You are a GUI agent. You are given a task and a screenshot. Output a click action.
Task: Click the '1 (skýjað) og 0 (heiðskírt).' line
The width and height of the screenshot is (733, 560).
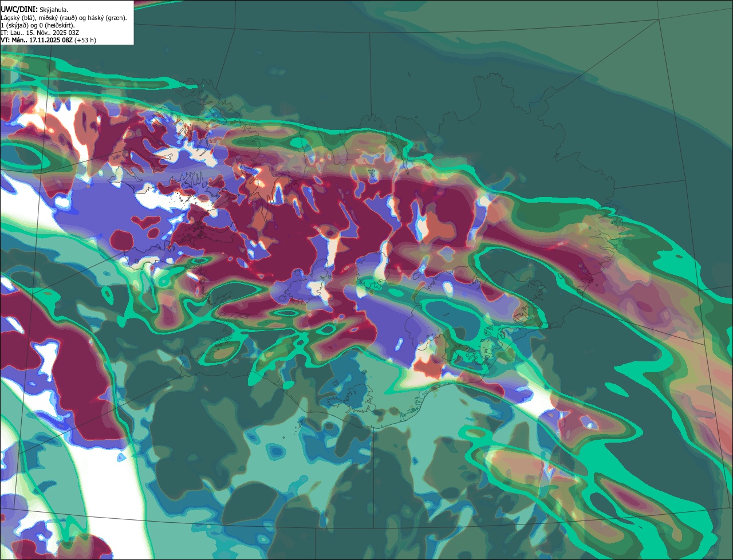click(x=38, y=25)
